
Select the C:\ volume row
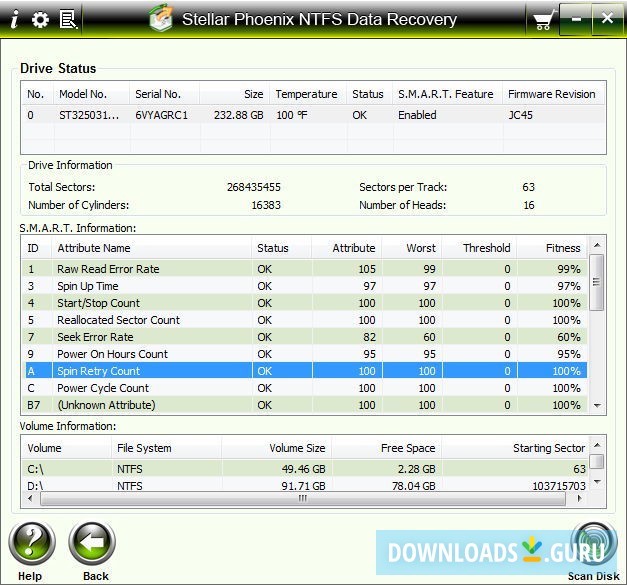(305, 469)
